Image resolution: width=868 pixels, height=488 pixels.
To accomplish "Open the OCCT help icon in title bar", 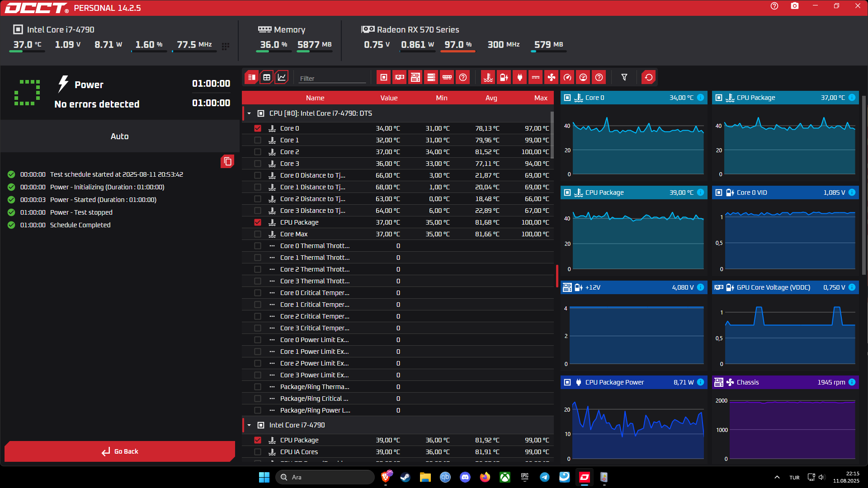I will 774,6.
